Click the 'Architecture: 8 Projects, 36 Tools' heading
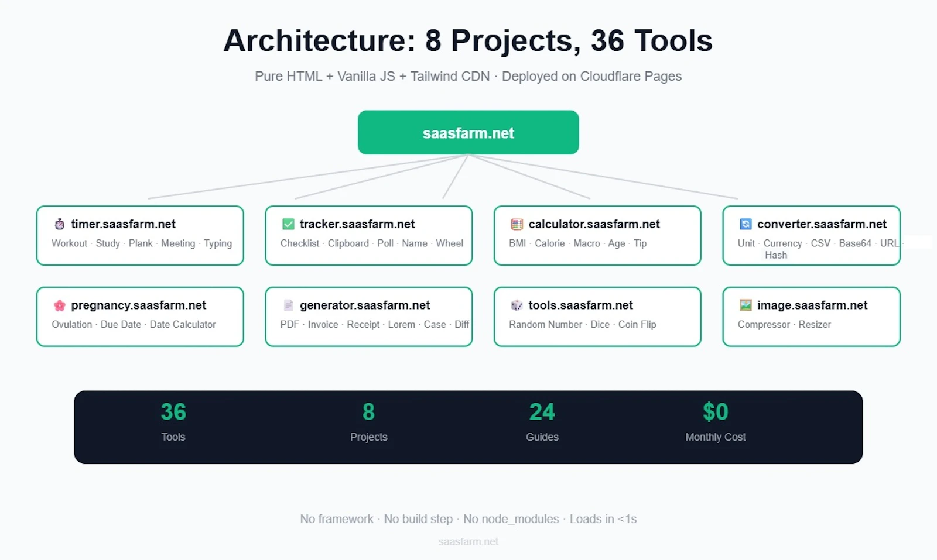 [468, 41]
